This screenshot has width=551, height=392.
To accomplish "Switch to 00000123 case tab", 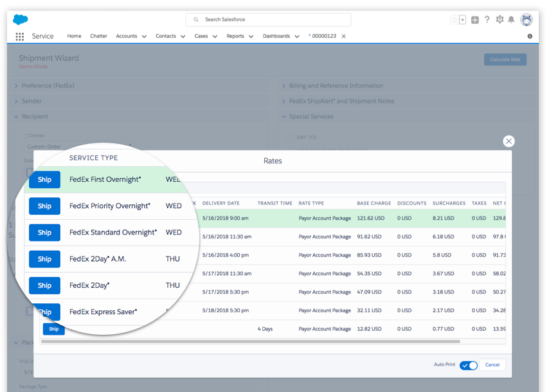I will coord(323,36).
